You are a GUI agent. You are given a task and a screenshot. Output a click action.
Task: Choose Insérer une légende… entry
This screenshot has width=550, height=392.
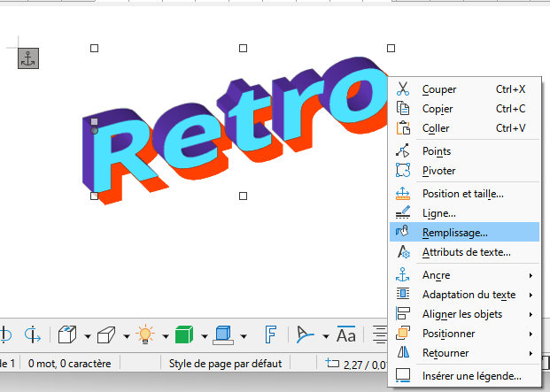[x=464, y=376]
